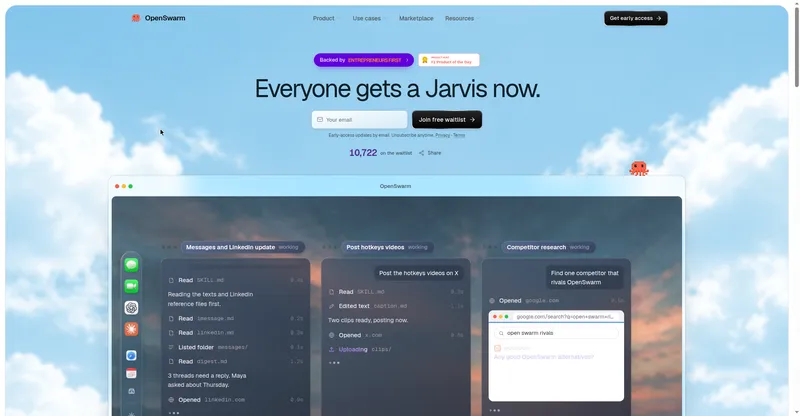Open the Marketplace nav item

coord(416,18)
